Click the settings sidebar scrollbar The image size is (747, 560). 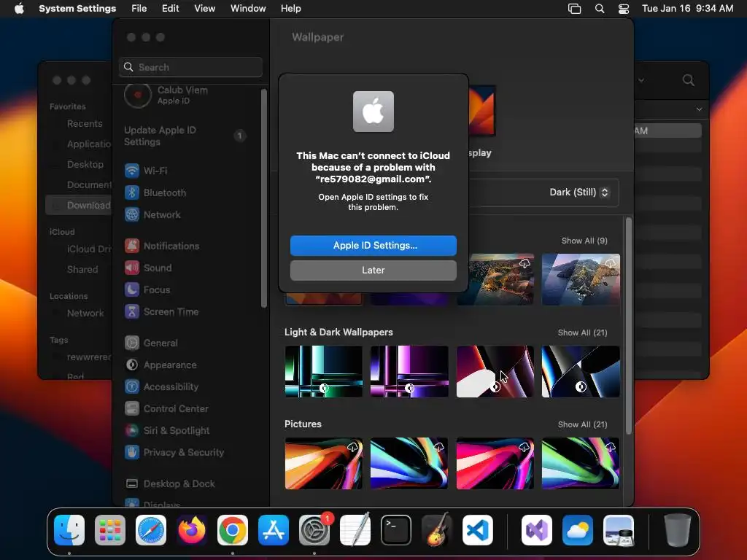264,198
